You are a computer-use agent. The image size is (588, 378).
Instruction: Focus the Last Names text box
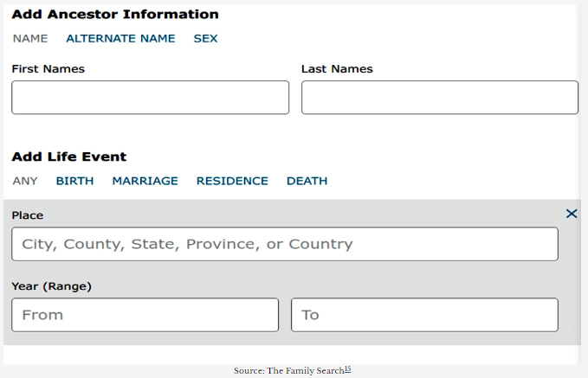coord(439,98)
